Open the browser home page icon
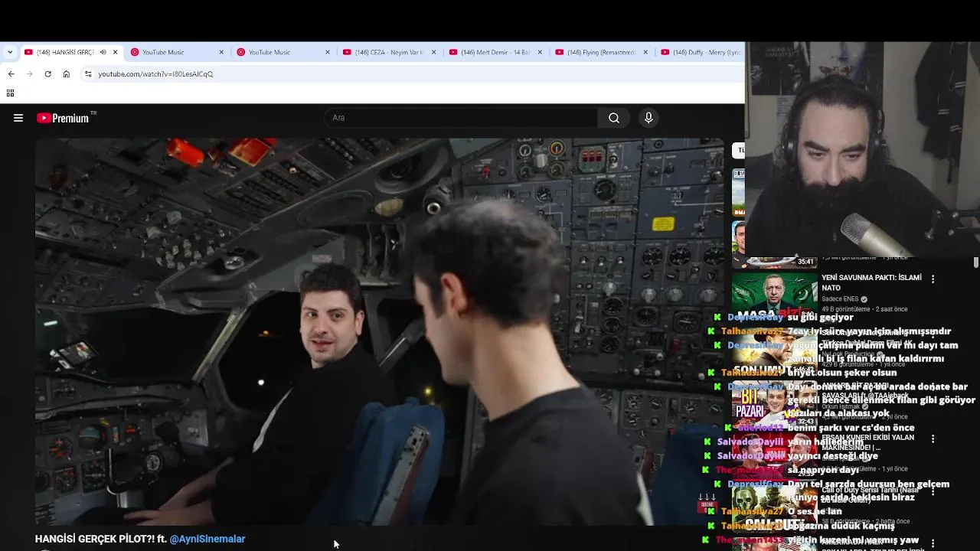Viewport: 980px width, 551px height. [x=67, y=74]
